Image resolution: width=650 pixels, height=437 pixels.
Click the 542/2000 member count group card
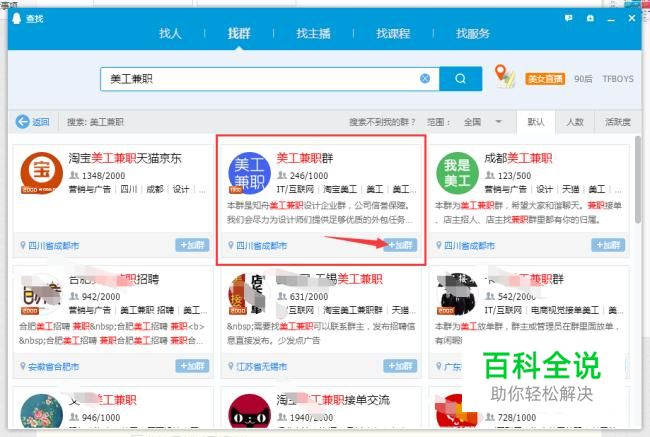coord(529,322)
